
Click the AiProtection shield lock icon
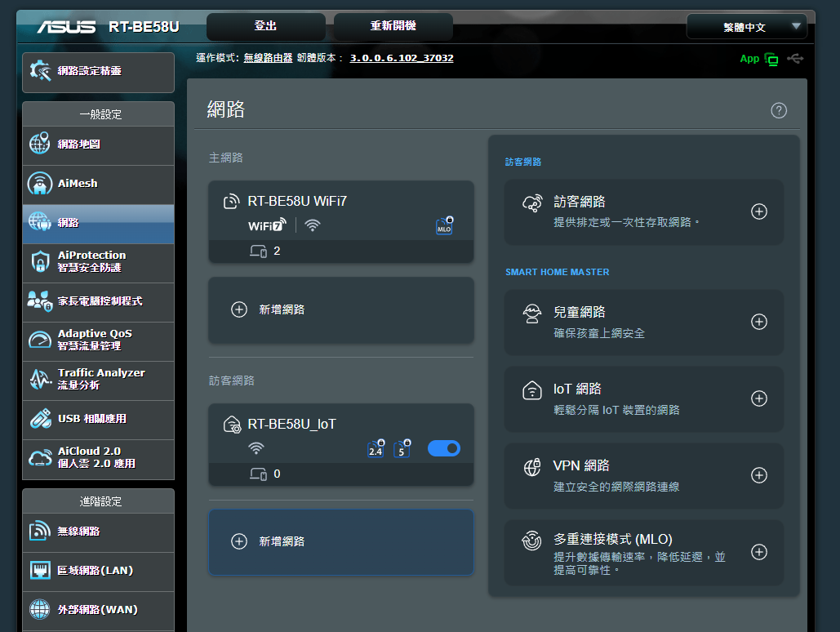click(40, 261)
